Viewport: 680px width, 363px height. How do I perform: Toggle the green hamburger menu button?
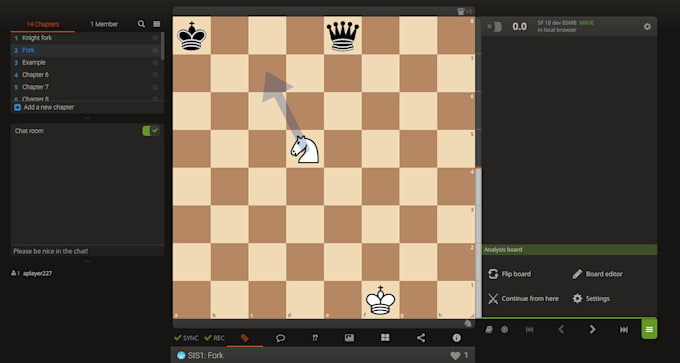(x=649, y=329)
